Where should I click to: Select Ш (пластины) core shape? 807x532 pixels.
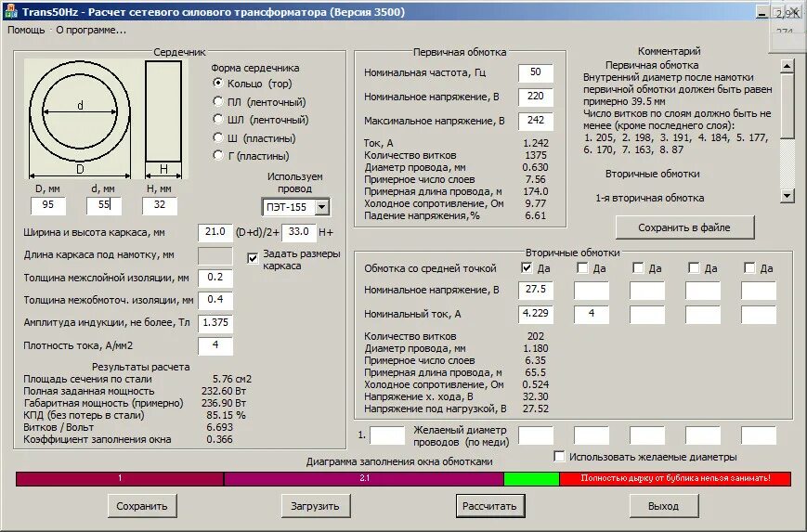click(x=218, y=138)
